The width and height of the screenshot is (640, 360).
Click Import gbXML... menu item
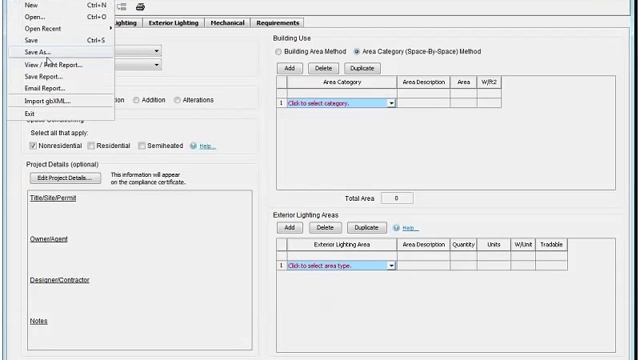(60, 101)
